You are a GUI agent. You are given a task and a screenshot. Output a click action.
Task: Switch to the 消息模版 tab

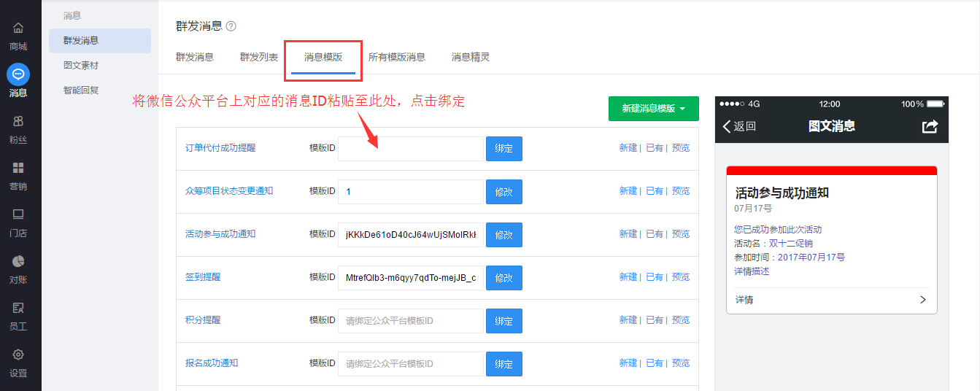(323, 57)
